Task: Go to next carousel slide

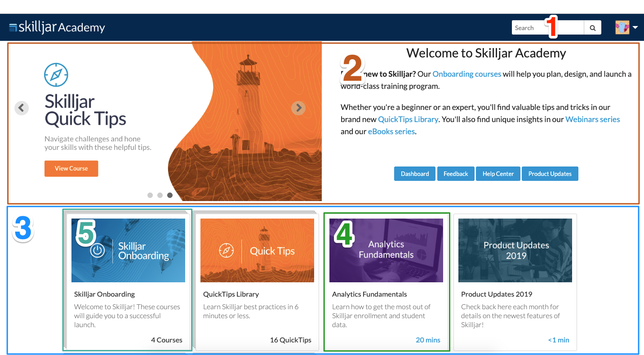Action: click(x=298, y=108)
